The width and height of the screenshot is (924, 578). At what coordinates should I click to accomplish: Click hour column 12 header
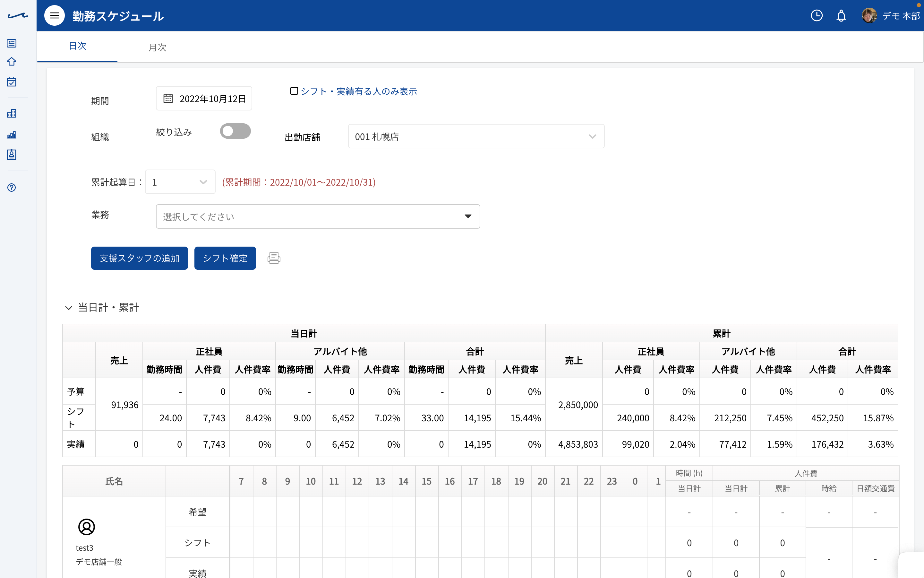357,481
